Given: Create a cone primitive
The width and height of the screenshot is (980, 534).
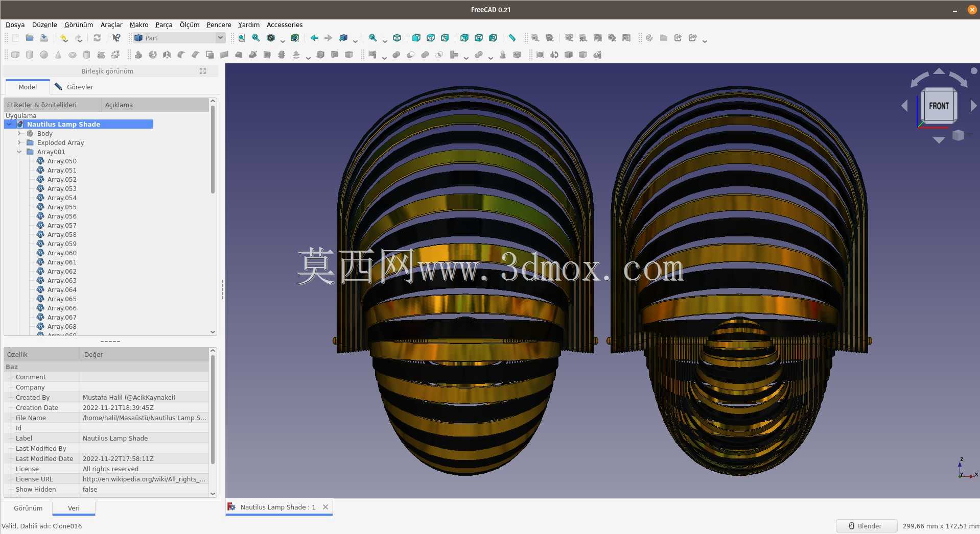Looking at the screenshot, I should tap(58, 55).
